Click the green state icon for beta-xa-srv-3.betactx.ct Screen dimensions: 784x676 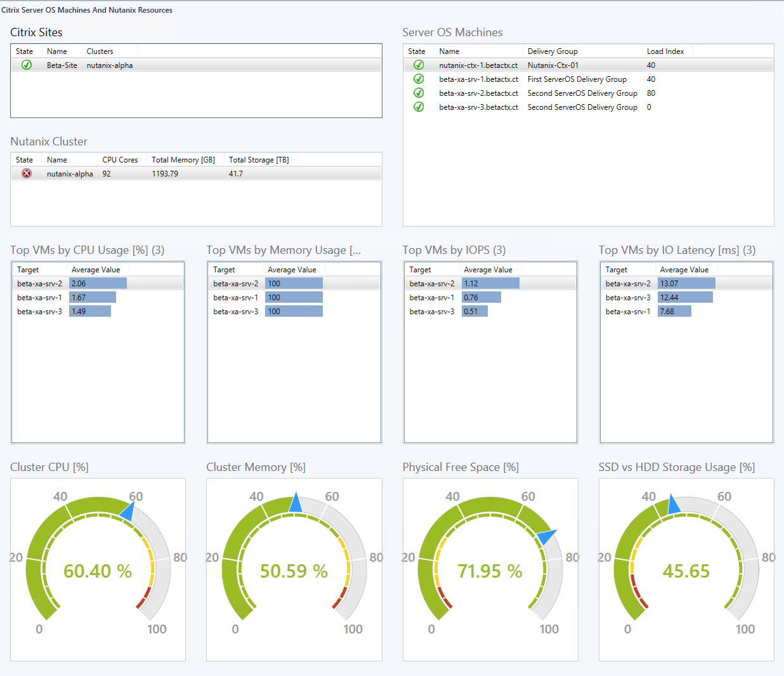[419, 107]
